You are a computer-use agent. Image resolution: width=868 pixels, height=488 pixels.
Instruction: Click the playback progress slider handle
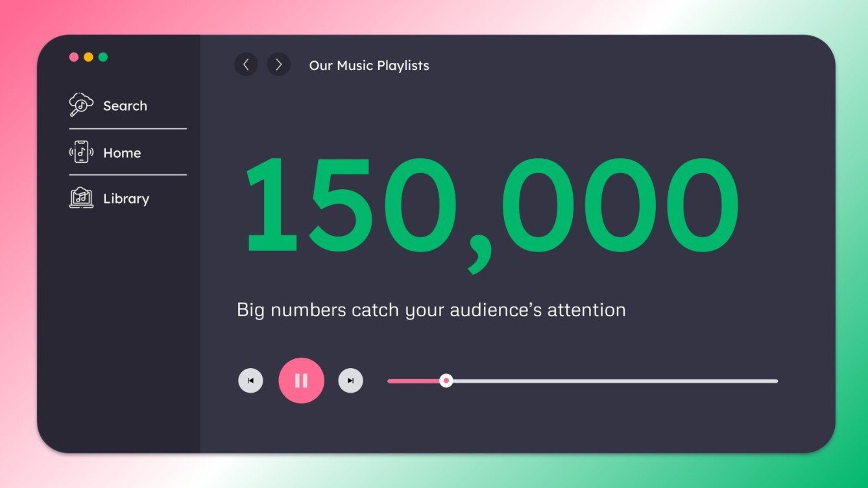[x=446, y=380]
